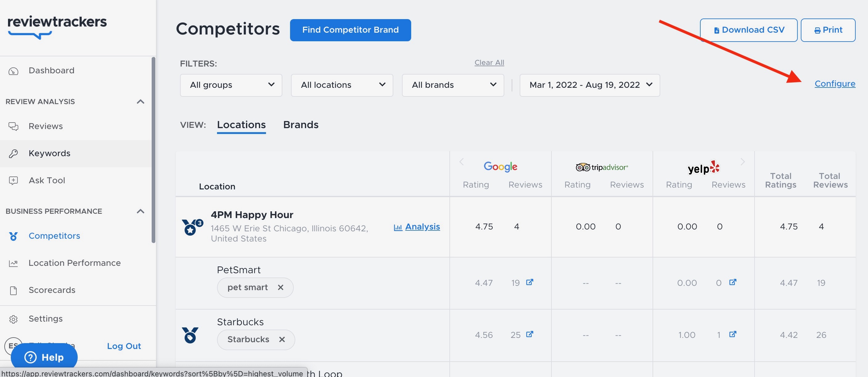The image size is (868, 377).
Task: Collapse the Business Performance section chevron
Action: (141, 211)
